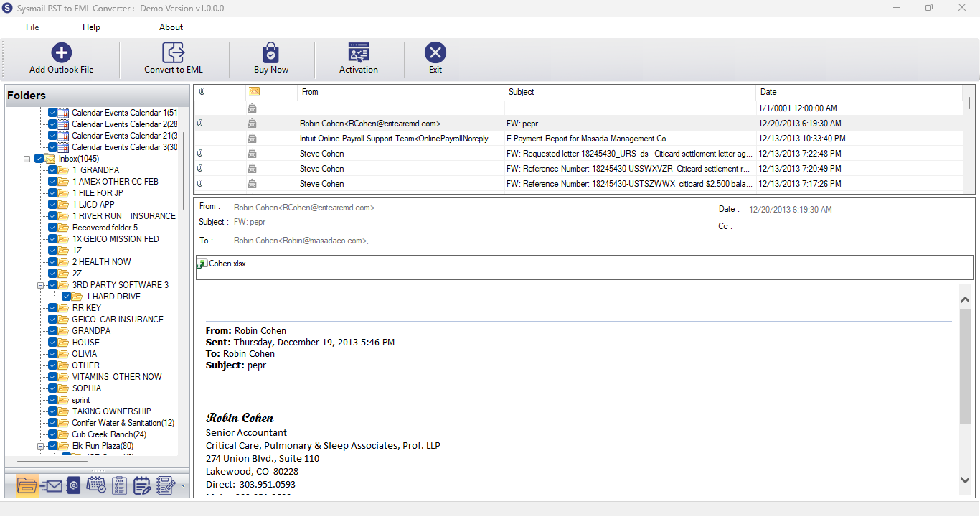Show the calendar view icon
The width and height of the screenshot is (980, 517).
pyautogui.click(x=96, y=486)
